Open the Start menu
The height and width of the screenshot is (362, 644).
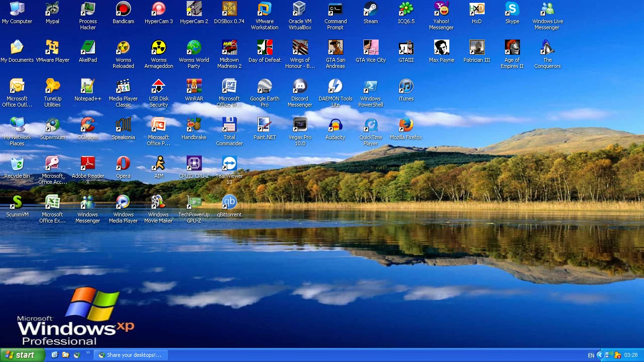point(23,355)
